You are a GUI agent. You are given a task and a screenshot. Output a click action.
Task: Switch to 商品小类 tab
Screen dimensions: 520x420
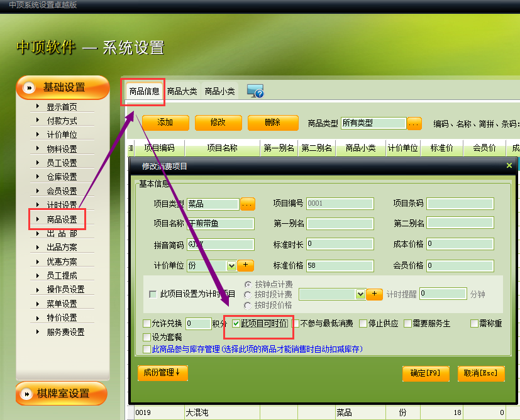pyautogui.click(x=220, y=91)
